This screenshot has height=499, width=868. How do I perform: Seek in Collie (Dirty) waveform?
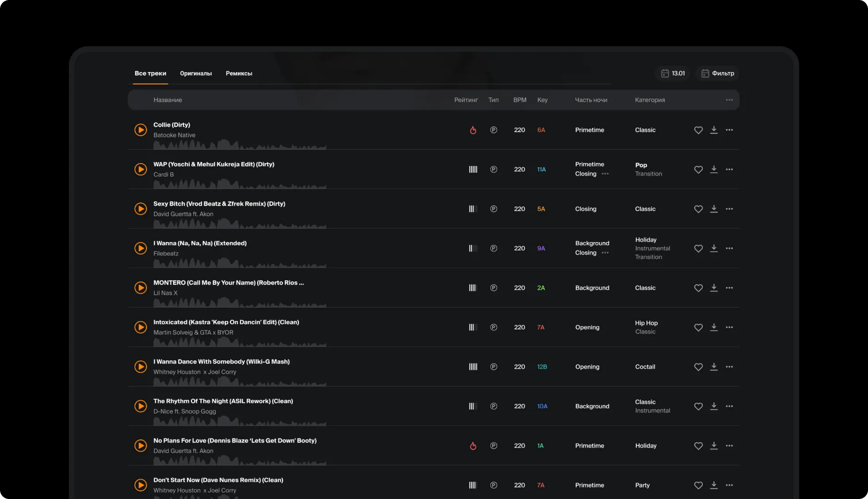tap(240, 144)
